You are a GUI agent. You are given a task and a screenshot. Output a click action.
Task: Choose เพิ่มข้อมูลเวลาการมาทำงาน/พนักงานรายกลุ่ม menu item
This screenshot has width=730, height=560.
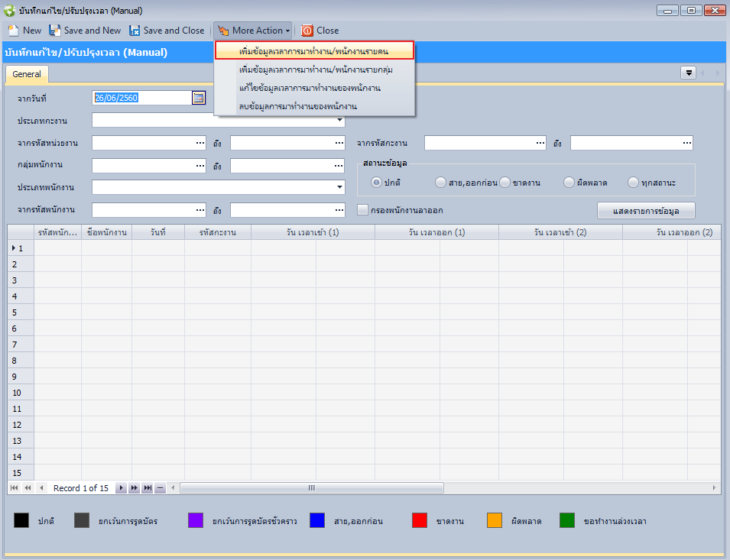click(x=315, y=70)
